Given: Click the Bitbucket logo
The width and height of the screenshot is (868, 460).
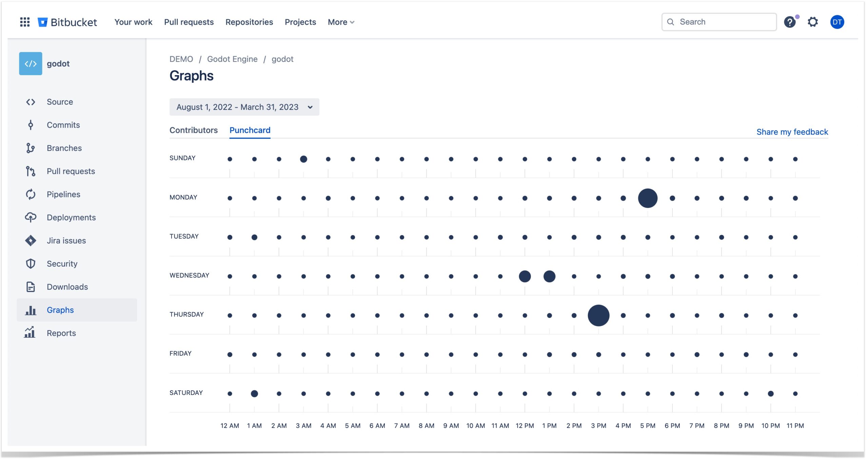Looking at the screenshot, I should 68,22.
